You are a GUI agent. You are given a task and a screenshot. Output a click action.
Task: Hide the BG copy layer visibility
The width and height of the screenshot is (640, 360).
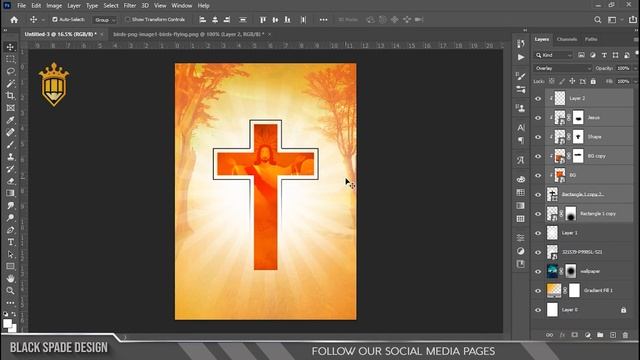538,156
